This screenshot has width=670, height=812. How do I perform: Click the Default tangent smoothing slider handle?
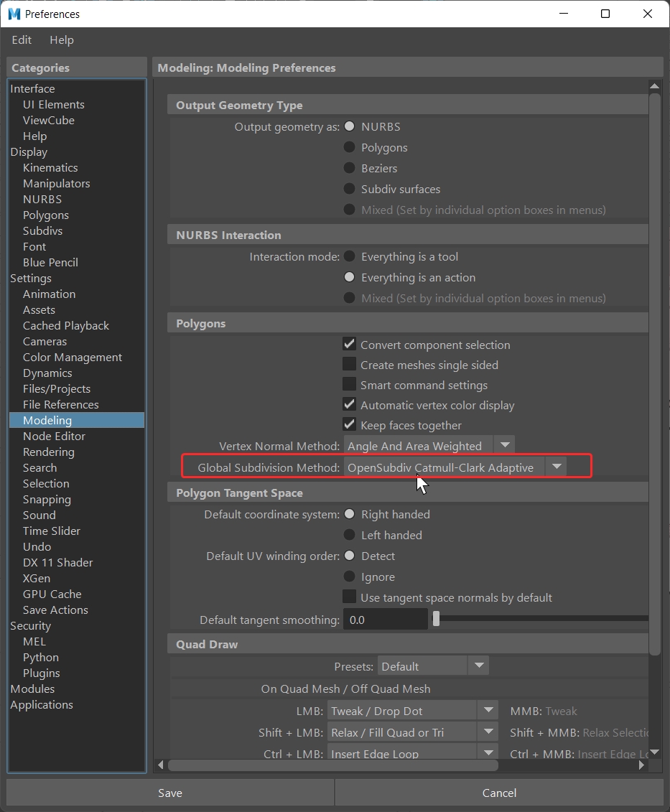[x=437, y=618]
